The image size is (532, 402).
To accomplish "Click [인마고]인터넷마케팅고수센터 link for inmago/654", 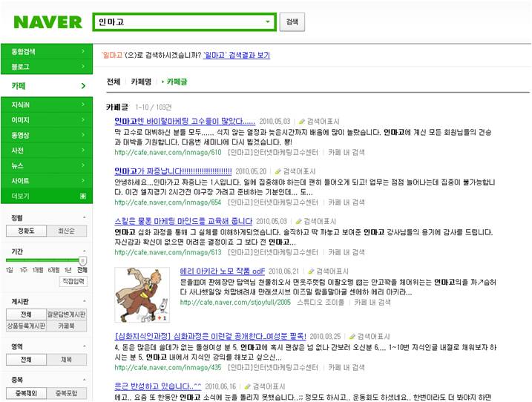I will tap(273, 202).
